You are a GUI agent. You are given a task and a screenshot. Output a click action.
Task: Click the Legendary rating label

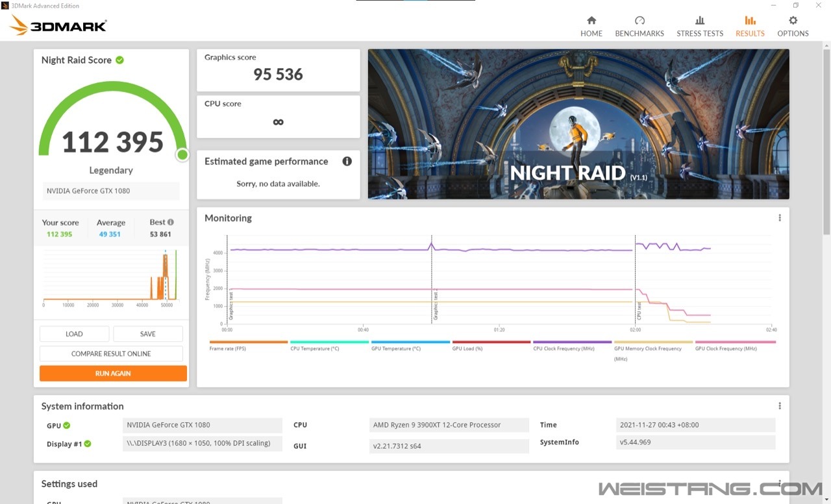click(x=111, y=170)
